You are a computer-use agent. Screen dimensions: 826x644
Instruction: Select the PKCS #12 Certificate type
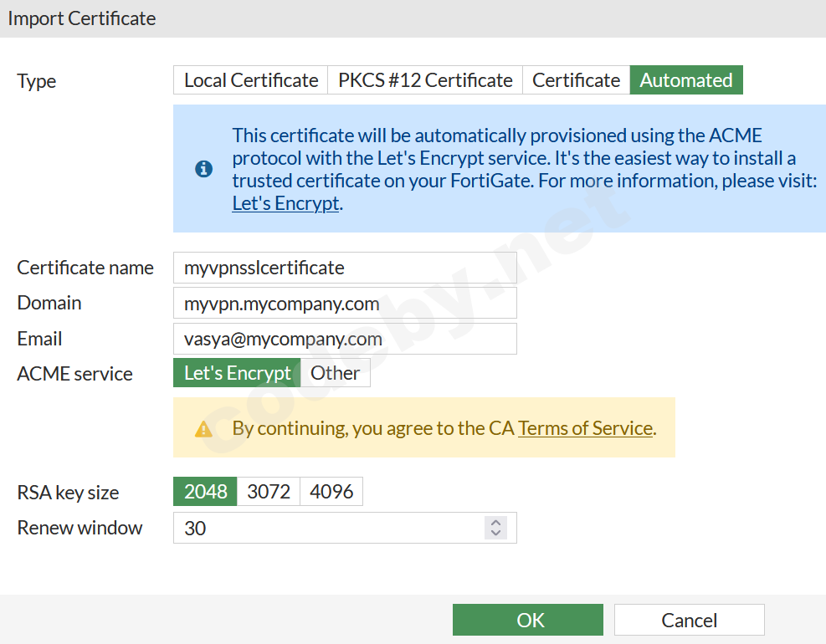tap(424, 79)
